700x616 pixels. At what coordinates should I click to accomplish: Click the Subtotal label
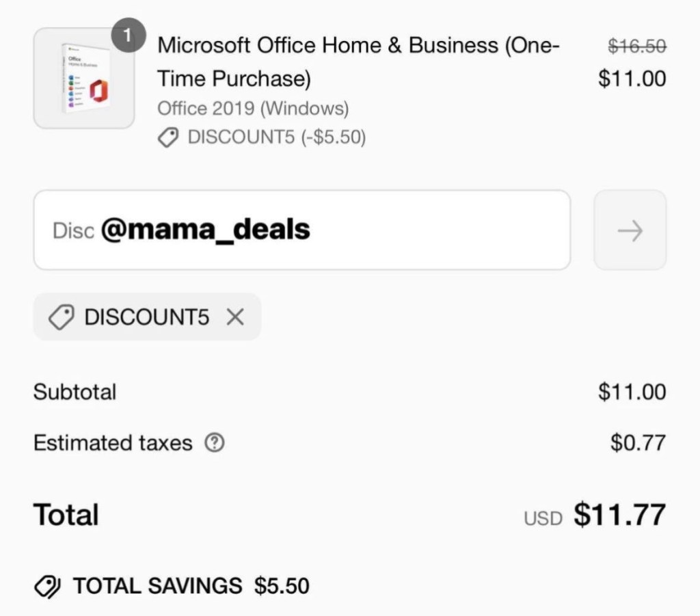coord(75,392)
